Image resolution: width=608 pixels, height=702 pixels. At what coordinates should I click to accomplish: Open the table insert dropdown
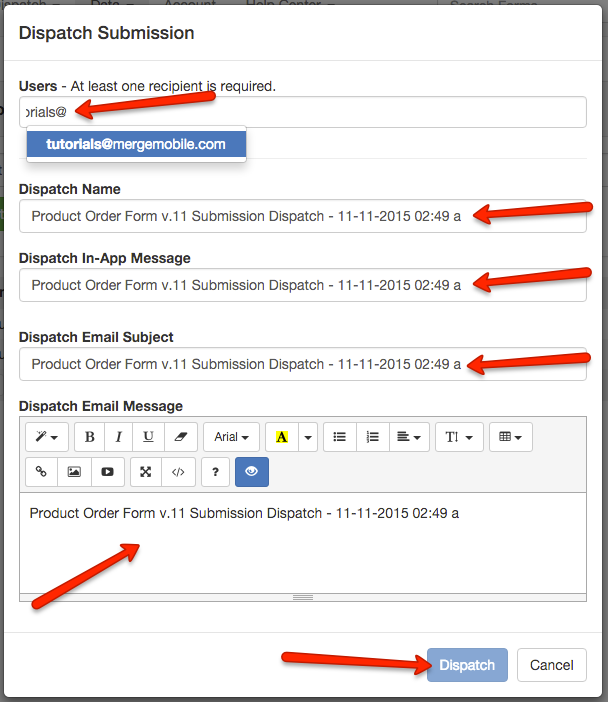point(510,437)
